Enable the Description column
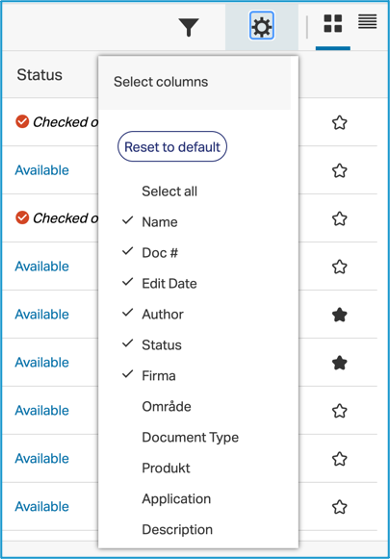The image size is (390, 560). coord(178,529)
